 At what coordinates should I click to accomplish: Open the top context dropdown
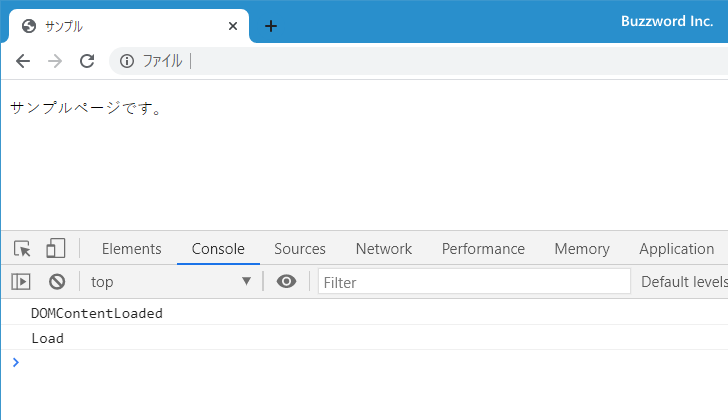click(x=171, y=282)
